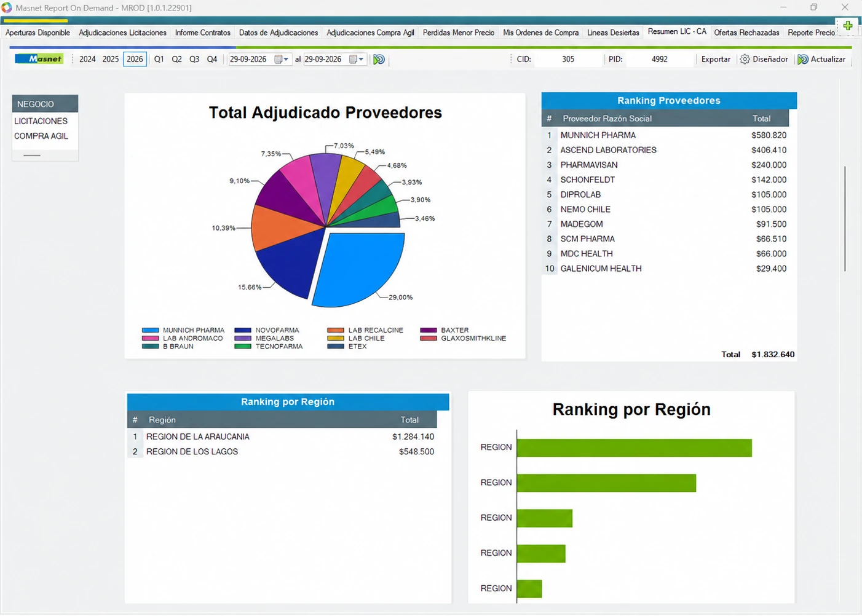This screenshot has width=862, height=616.
Task: Click the longest green region bar
Action: [635, 448]
